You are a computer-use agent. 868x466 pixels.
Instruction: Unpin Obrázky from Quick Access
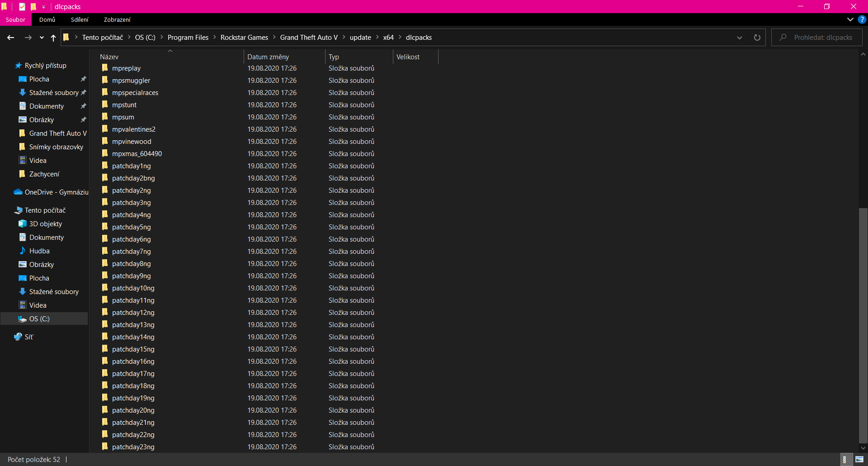(84, 119)
